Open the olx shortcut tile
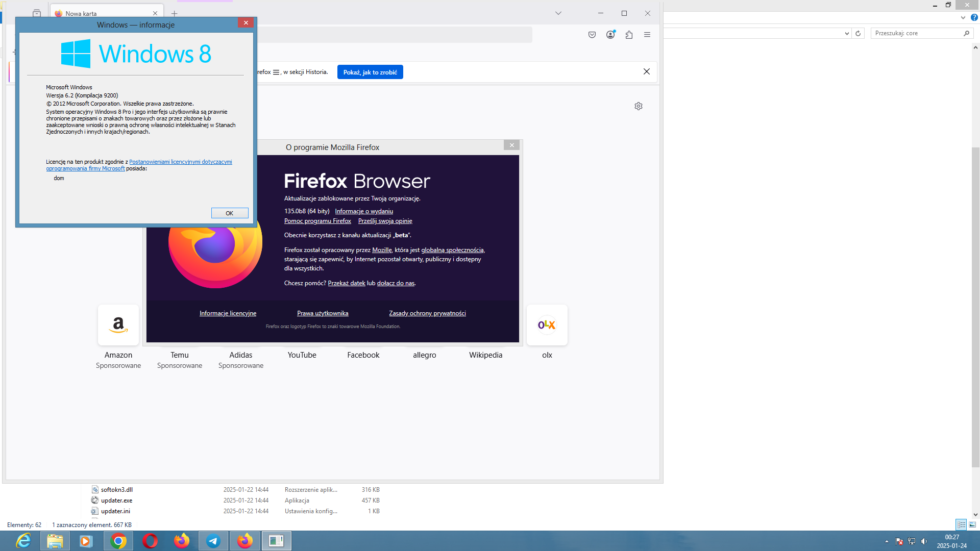This screenshot has width=980, height=551. coord(547,325)
